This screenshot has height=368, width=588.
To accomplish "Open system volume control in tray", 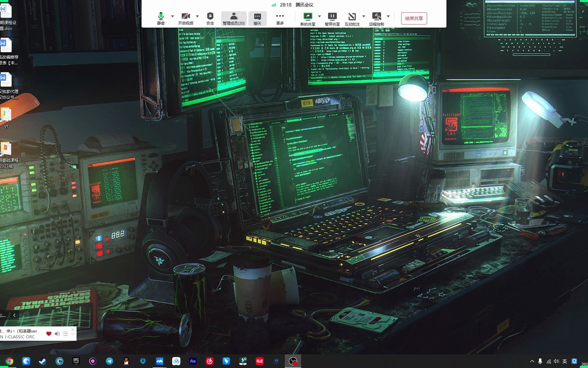I will (556, 361).
